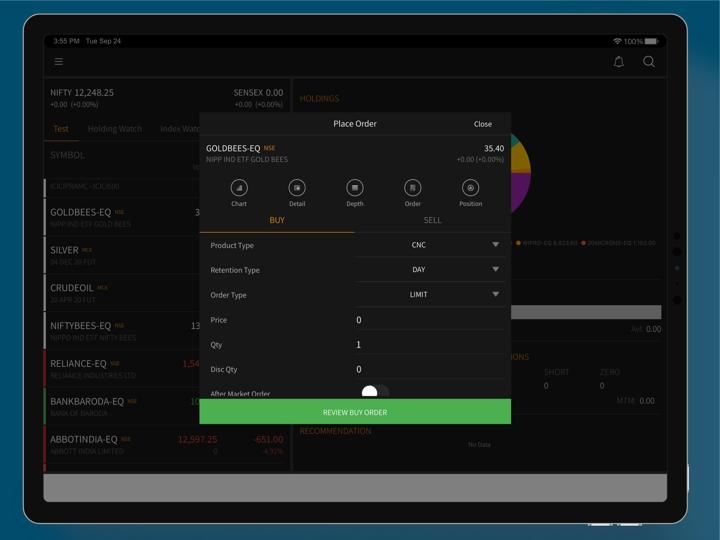Image resolution: width=720 pixels, height=540 pixels.
Task: Select the CRUDEOIL MCX watchlist row
Action: [122, 293]
